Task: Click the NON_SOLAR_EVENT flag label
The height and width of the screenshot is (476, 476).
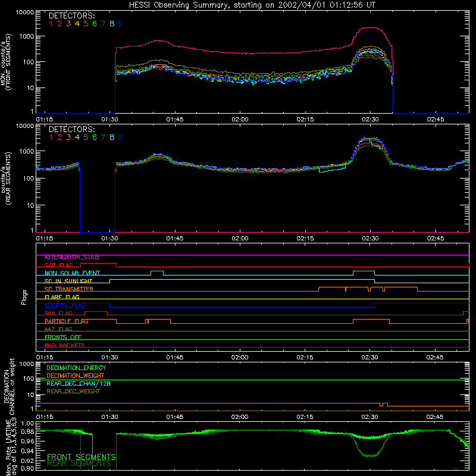Action: coord(72,273)
